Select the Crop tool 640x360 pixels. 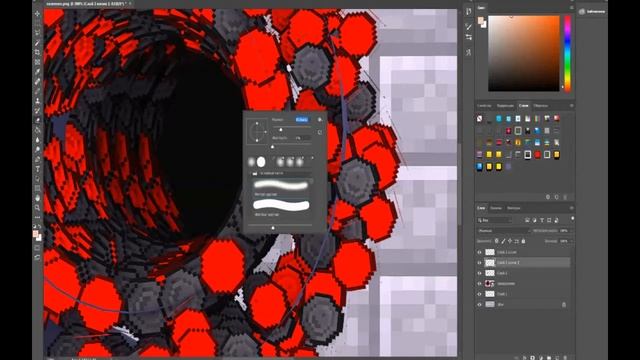(38, 52)
